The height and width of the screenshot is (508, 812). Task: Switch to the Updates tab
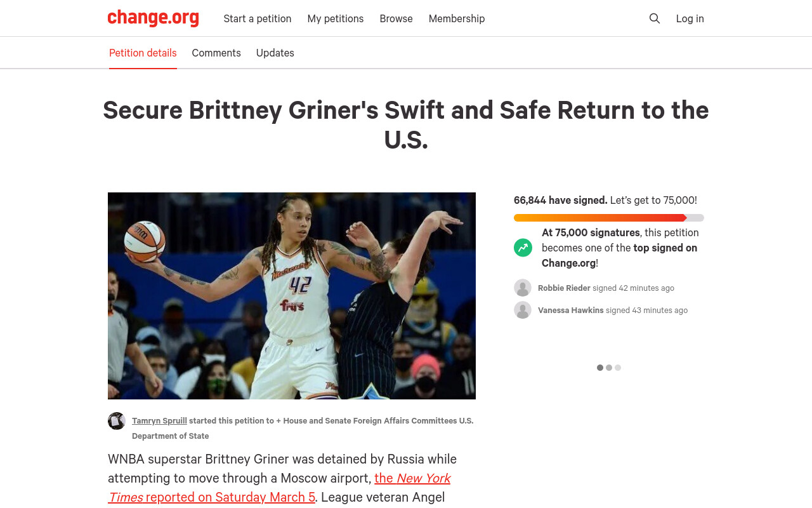[275, 53]
